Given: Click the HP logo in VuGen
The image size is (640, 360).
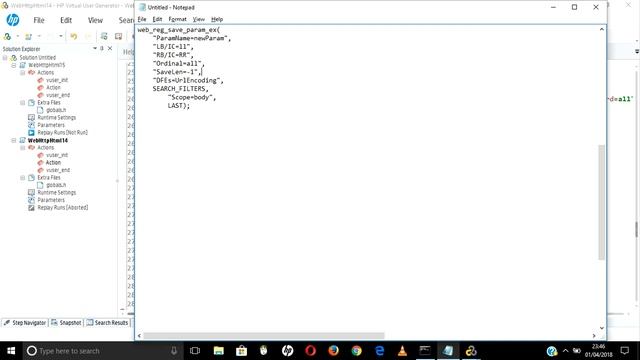Looking at the screenshot, I should [x=13, y=20].
